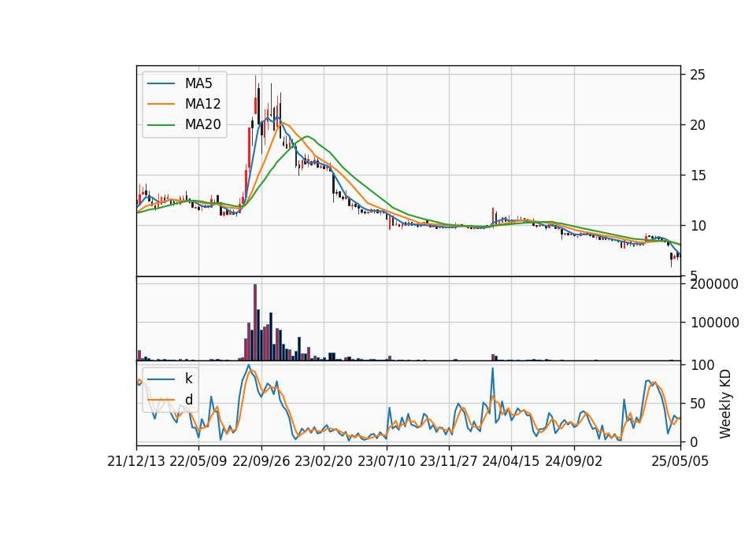Screen dimensions: 756x543
Task: Click the KD axis value 50
Action: click(698, 404)
